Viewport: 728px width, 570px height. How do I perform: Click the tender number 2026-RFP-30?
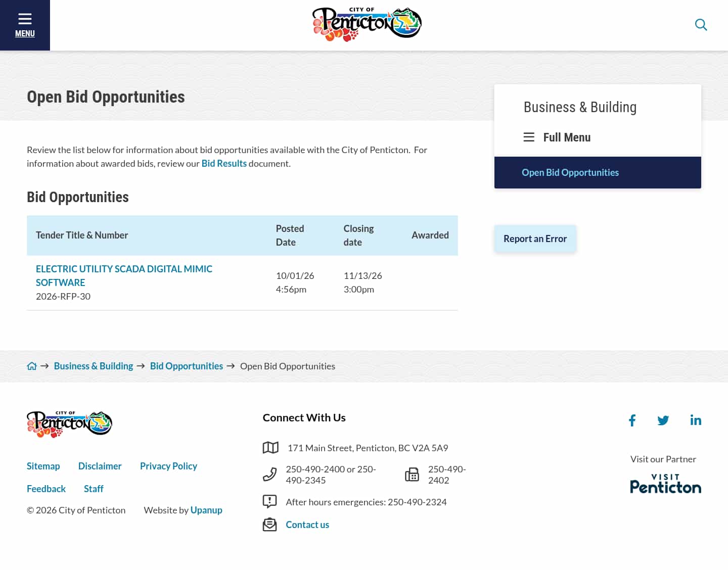tap(63, 296)
